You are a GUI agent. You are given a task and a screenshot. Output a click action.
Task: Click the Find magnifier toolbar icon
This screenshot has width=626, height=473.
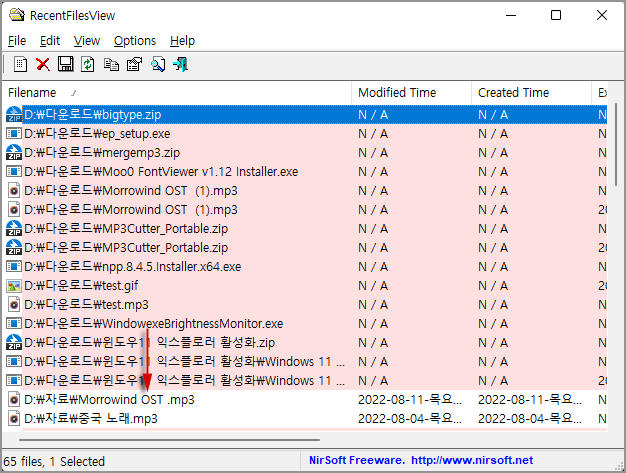[x=158, y=64]
